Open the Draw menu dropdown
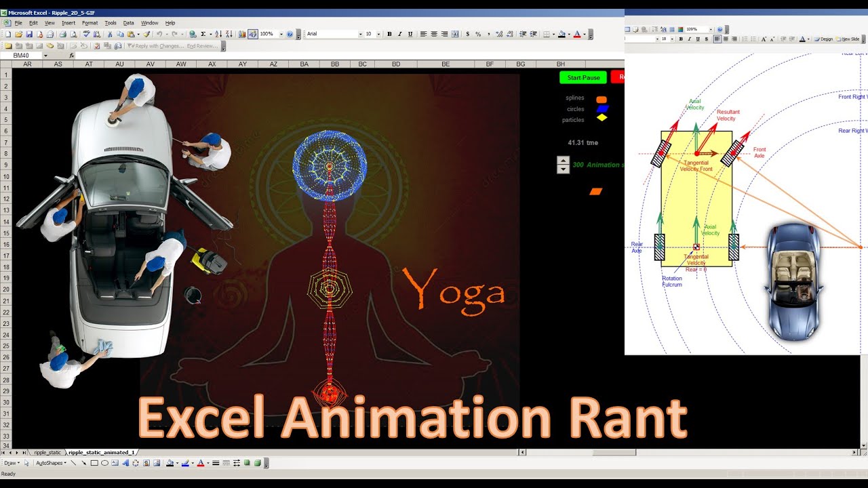Viewport: 868px width, 488px height. click(12, 463)
